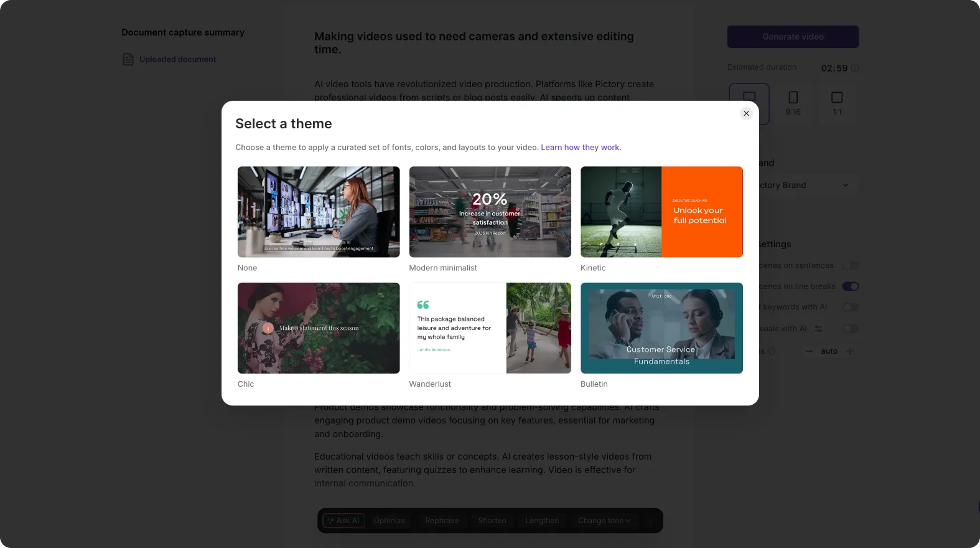
Task: Click the 'Chic' label text
Action: point(246,384)
